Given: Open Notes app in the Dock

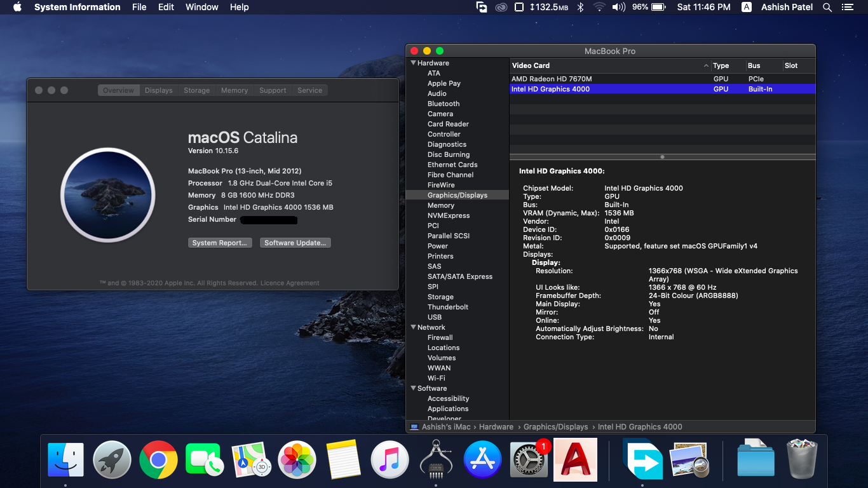Looking at the screenshot, I should pos(343,459).
